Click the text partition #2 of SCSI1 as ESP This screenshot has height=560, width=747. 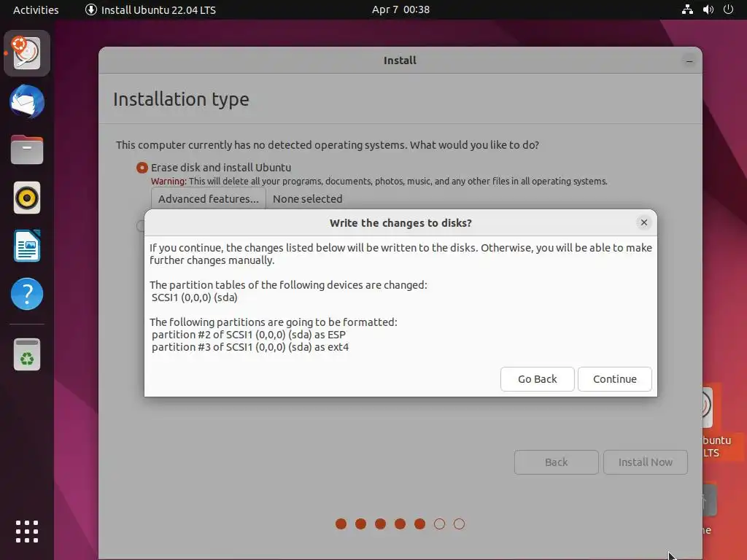coord(249,334)
